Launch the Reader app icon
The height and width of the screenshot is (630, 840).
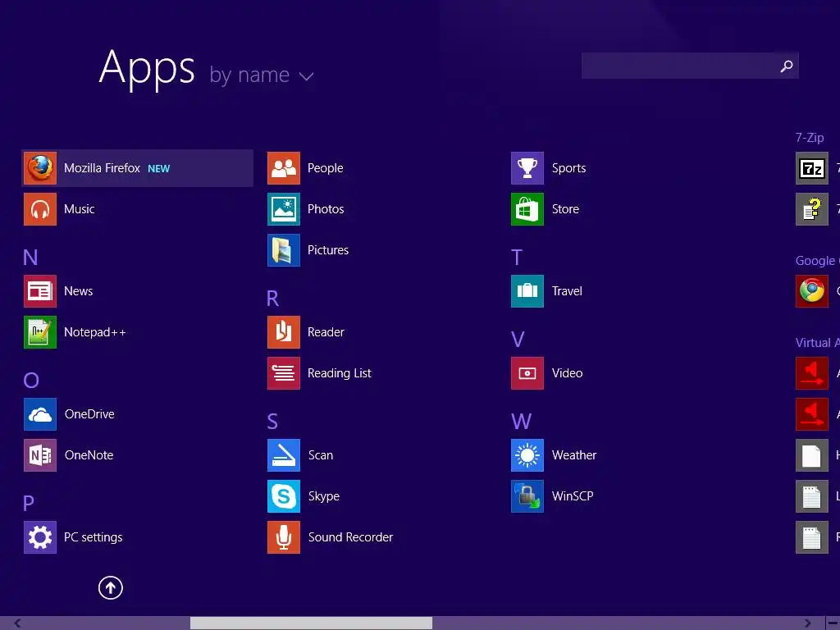[284, 332]
